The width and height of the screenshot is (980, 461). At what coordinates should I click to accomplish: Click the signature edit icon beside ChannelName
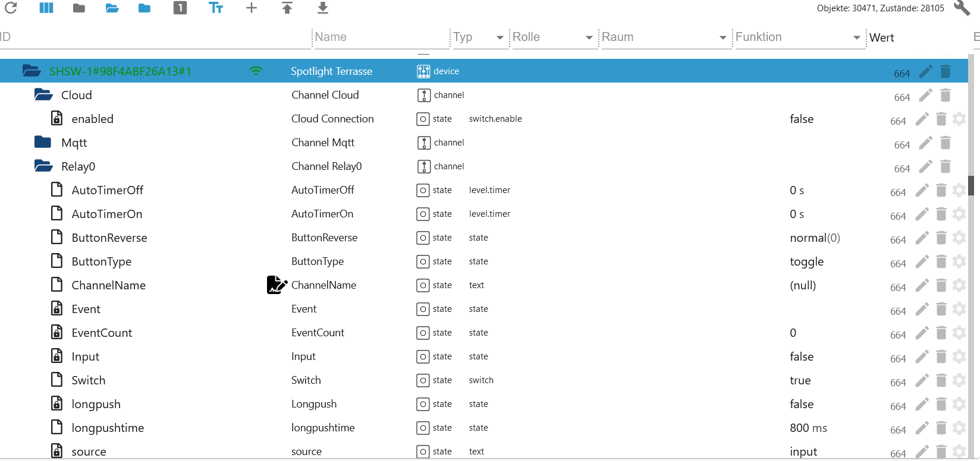pos(277,285)
